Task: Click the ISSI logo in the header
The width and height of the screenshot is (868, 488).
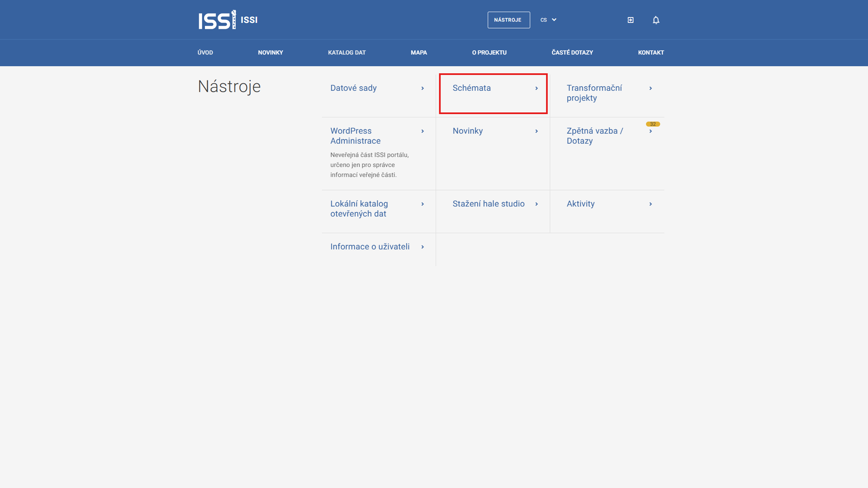Action: click(217, 20)
